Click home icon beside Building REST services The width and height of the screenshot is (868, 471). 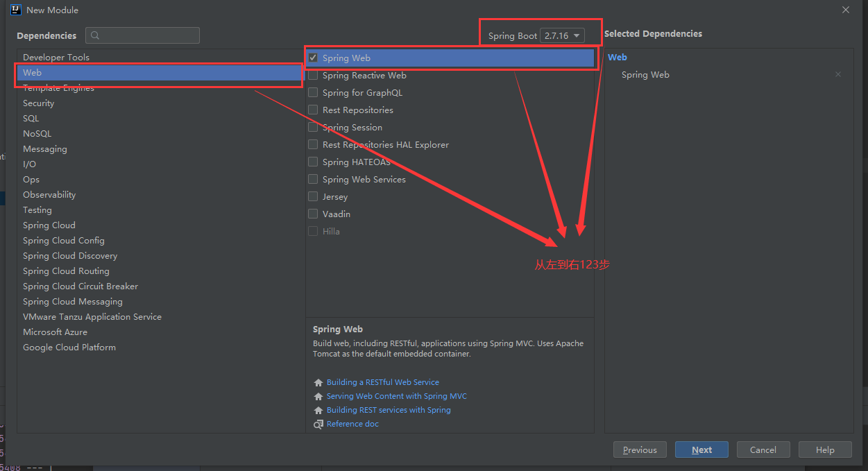point(318,411)
